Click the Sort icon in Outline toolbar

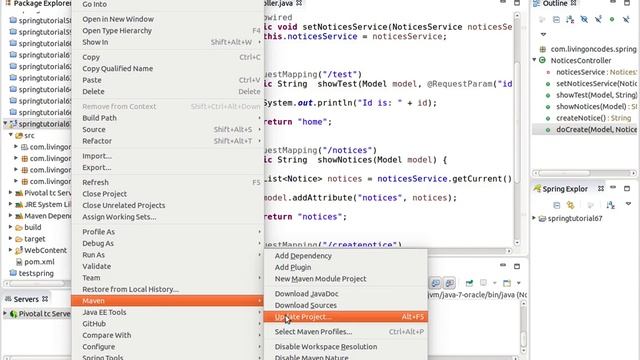570,19
